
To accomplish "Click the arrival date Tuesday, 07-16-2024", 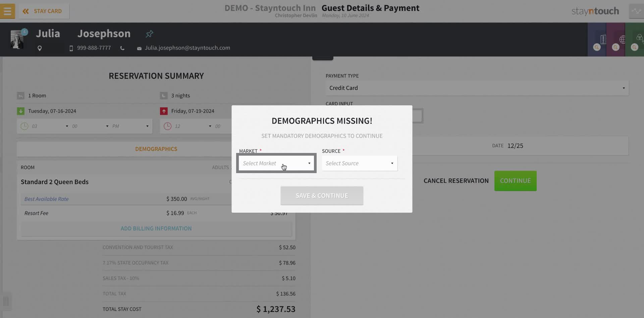I will [52, 111].
